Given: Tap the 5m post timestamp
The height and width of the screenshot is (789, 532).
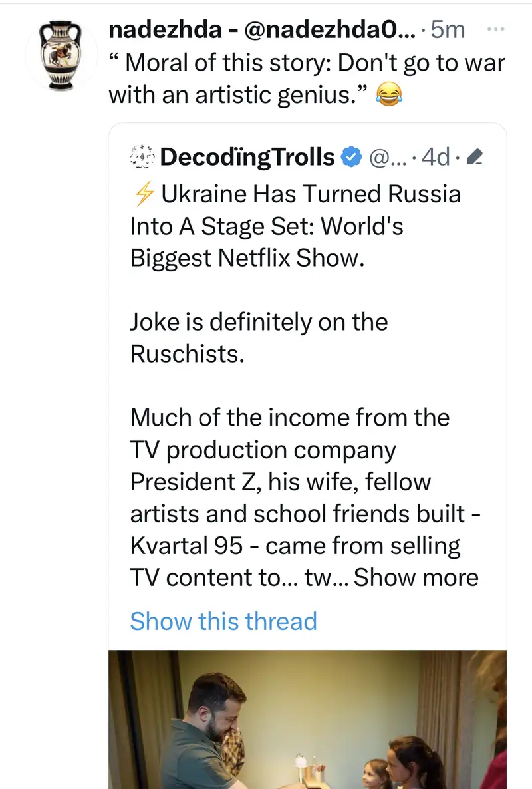Looking at the screenshot, I should 448,30.
